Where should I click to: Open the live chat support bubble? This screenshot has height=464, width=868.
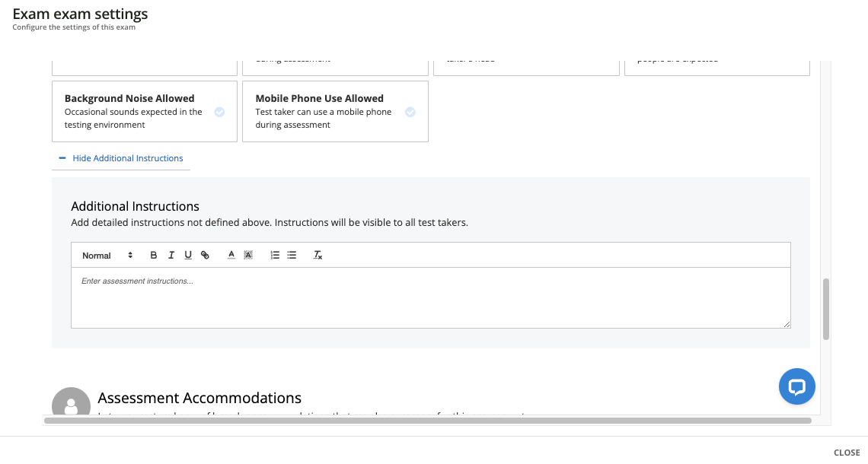(x=796, y=387)
